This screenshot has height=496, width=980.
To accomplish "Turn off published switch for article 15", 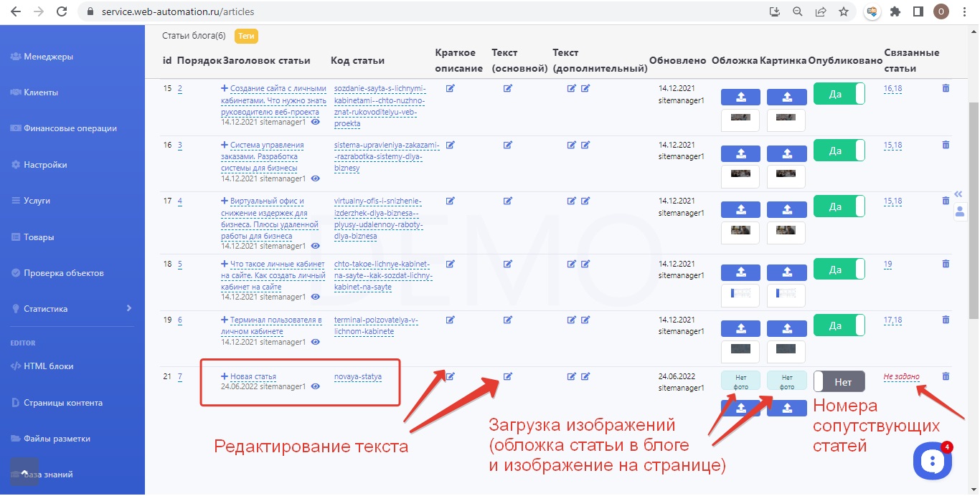I will (839, 93).
